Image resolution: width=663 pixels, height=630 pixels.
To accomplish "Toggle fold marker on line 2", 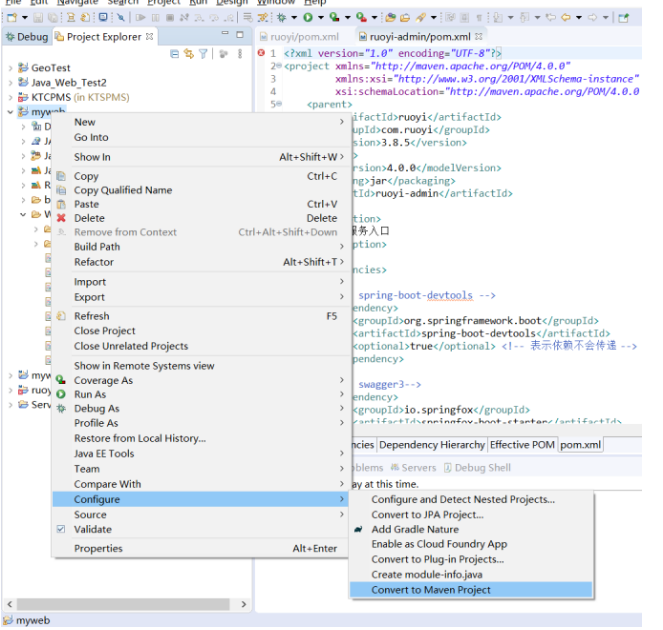I will (x=279, y=66).
